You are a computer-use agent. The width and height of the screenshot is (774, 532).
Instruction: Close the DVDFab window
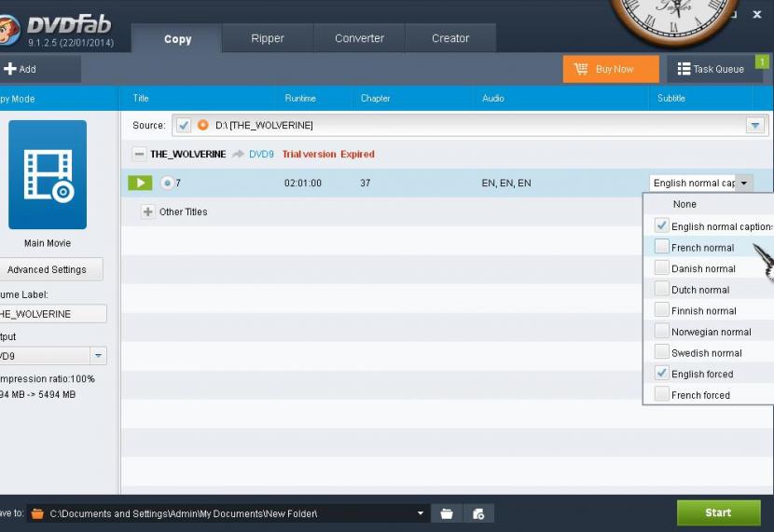tap(756, 14)
